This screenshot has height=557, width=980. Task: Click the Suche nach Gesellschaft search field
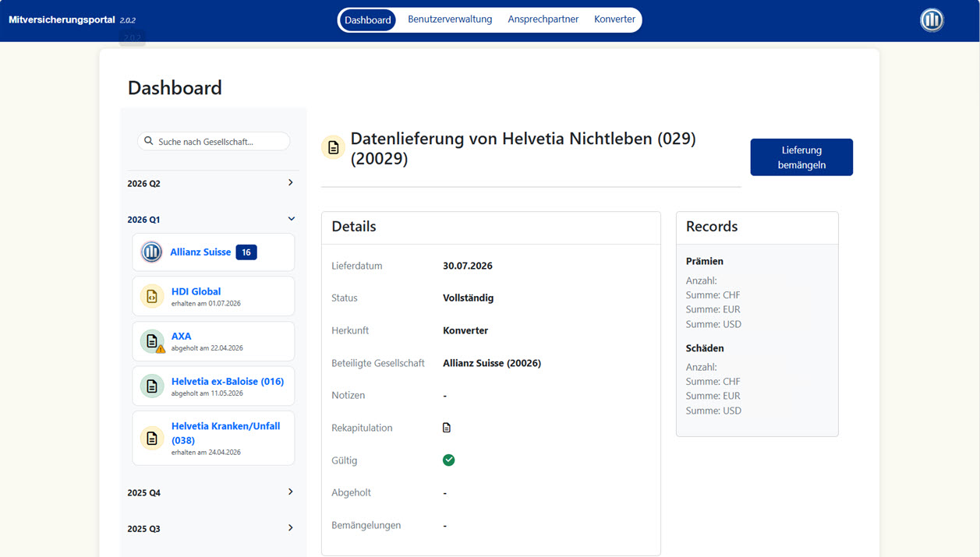tap(214, 142)
